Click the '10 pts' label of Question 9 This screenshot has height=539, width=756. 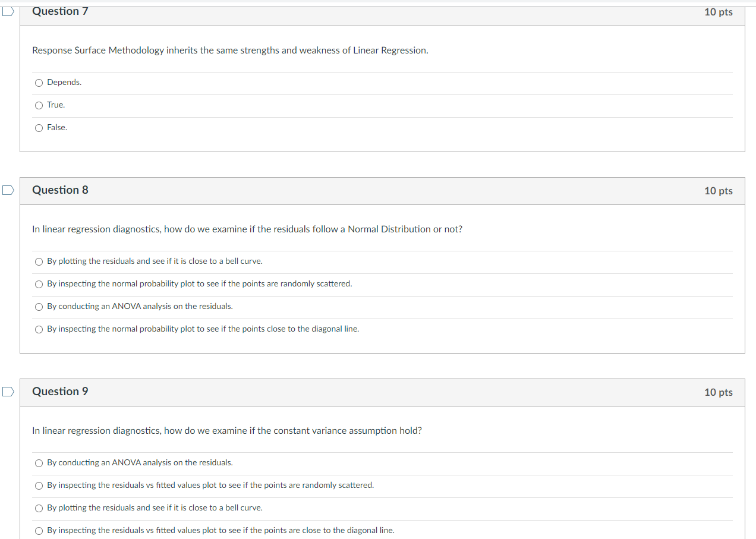coord(719,392)
